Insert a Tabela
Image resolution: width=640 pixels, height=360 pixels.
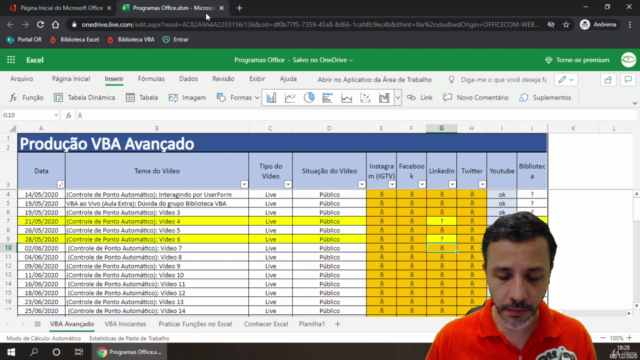[x=142, y=98]
